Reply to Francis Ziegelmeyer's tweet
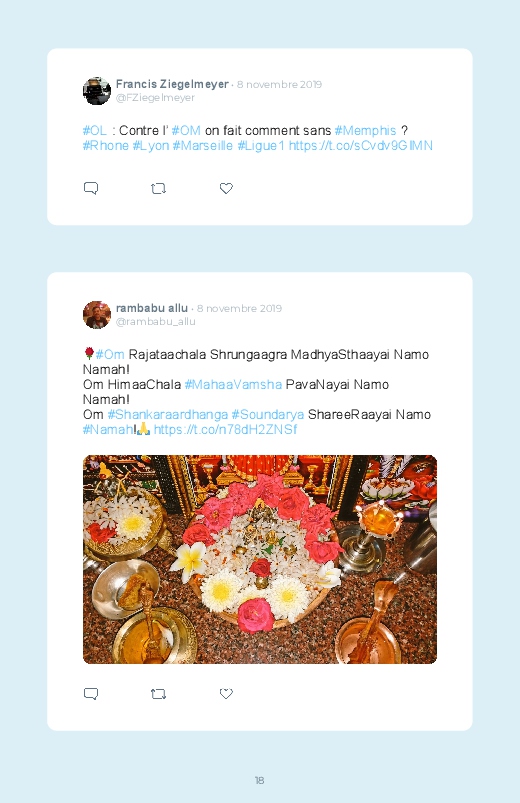 tap(91, 188)
